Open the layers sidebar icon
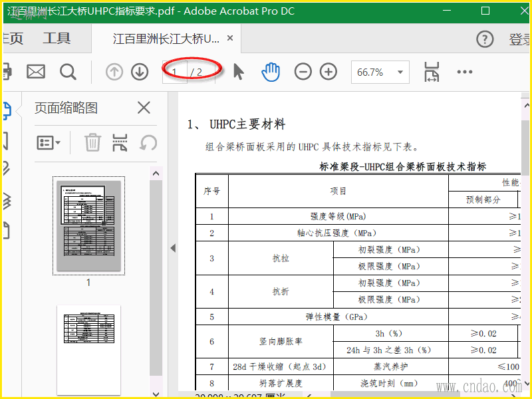Screen dimensions: 532x399 (7, 201)
